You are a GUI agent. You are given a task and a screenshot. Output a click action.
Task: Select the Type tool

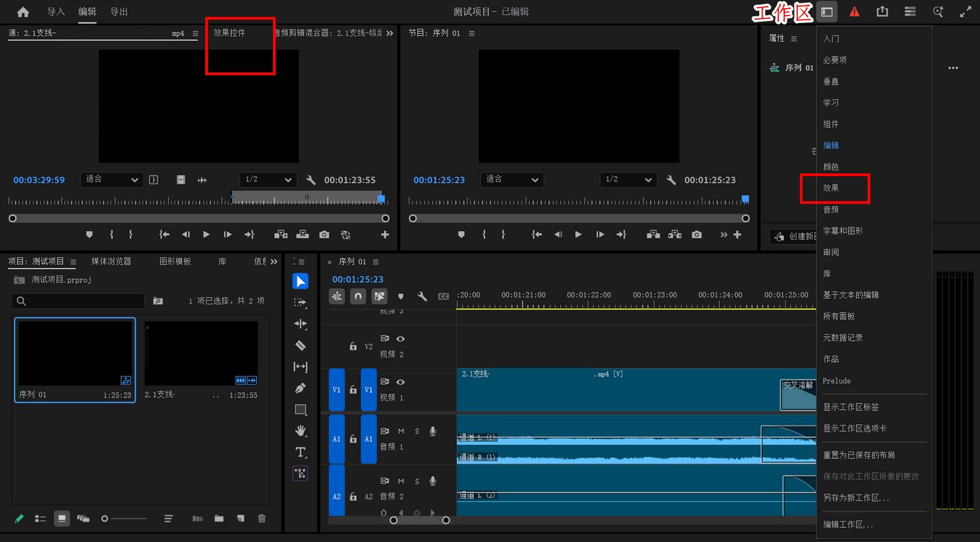coord(301,452)
